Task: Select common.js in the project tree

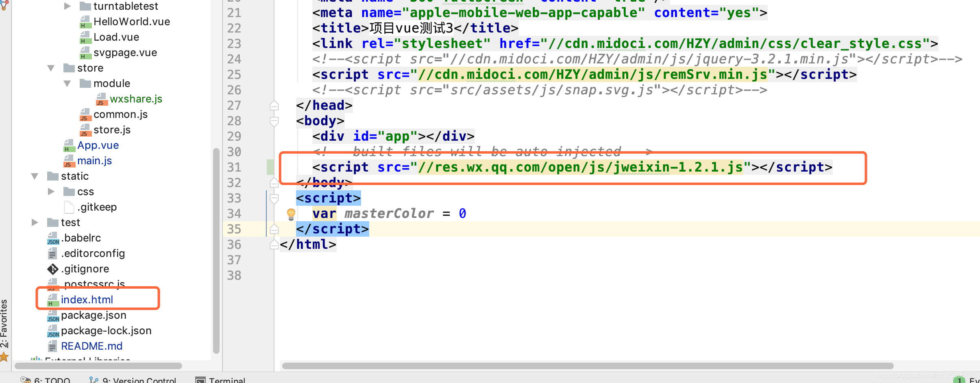Action: click(120, 114)
